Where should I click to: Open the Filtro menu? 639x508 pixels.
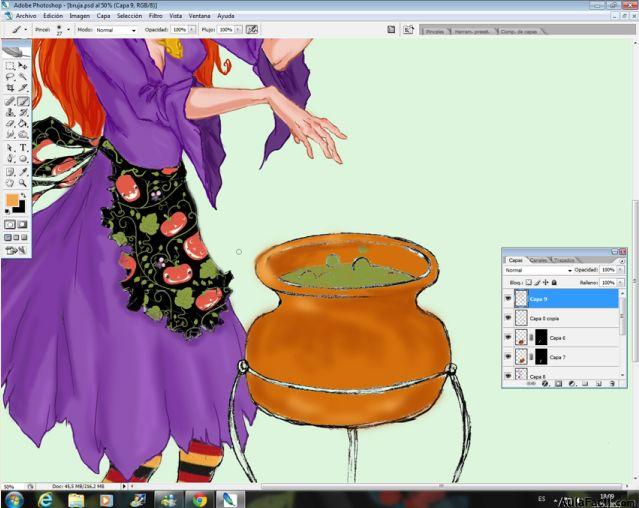(x=155, y=16)
